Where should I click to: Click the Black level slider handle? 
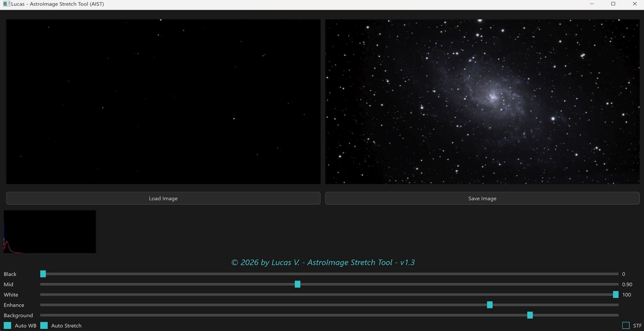coord(43,274)
